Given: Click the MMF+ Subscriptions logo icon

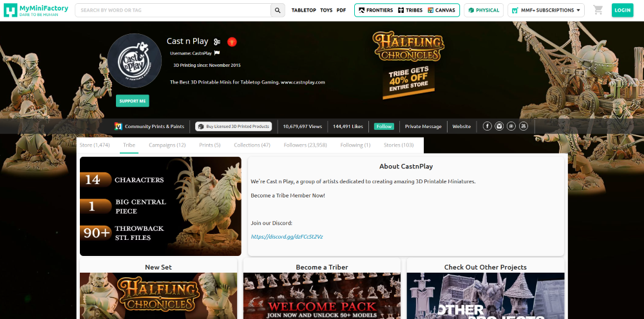Looking at the screenshot, I should 515,10.
